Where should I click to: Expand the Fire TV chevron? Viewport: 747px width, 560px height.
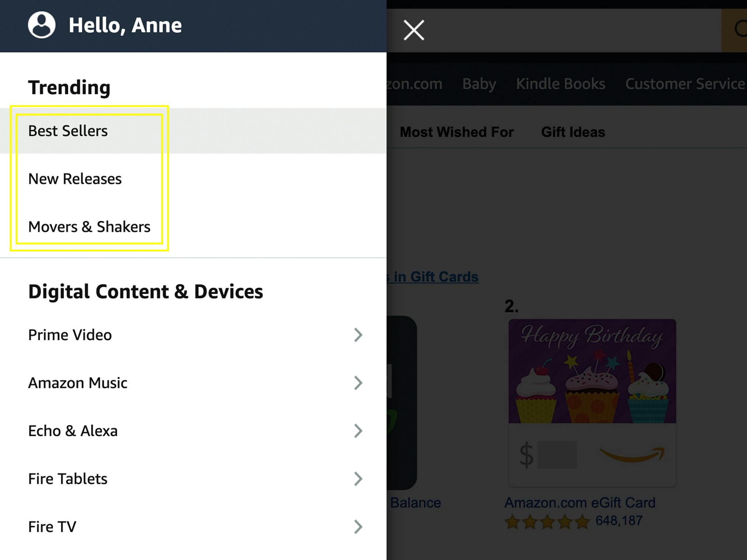point(358,526)
